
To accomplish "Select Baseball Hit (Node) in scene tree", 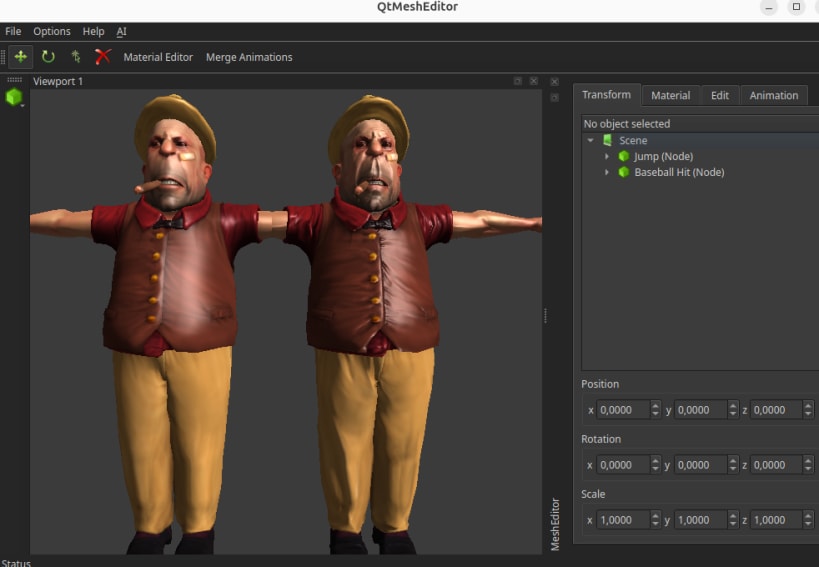I will [679, 172].
